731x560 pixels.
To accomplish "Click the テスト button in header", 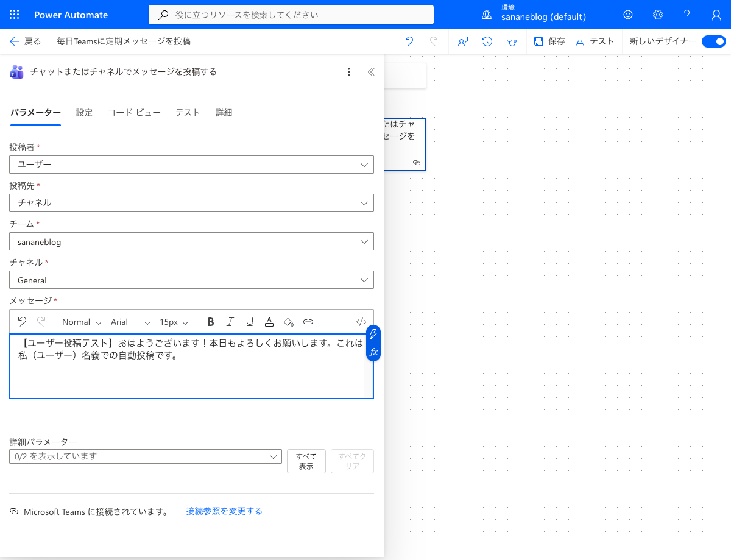I will coord(595,41).
